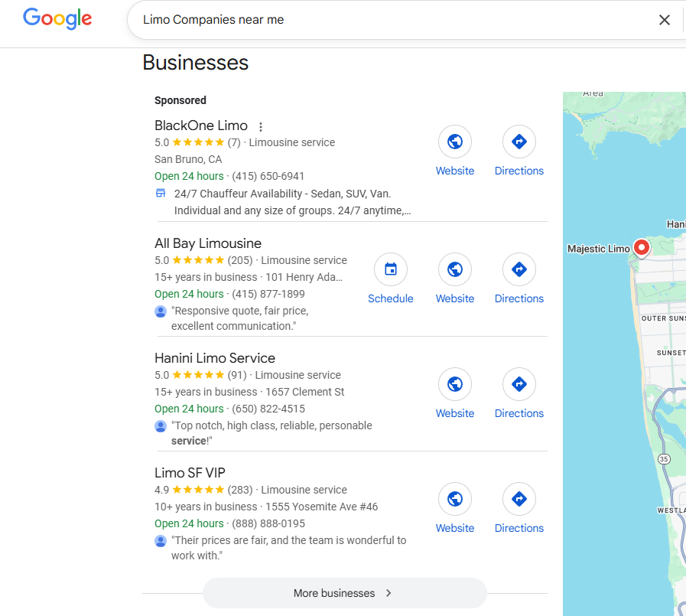The image size is (686, 616).
Task: Click the Google logo
Action: click(x=57, y=19)
